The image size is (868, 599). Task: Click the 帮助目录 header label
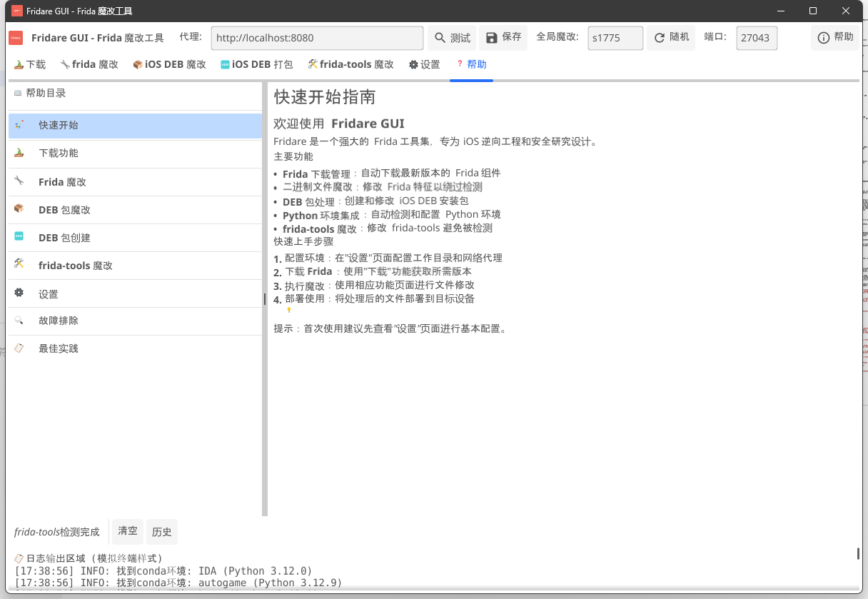(46, 93)
